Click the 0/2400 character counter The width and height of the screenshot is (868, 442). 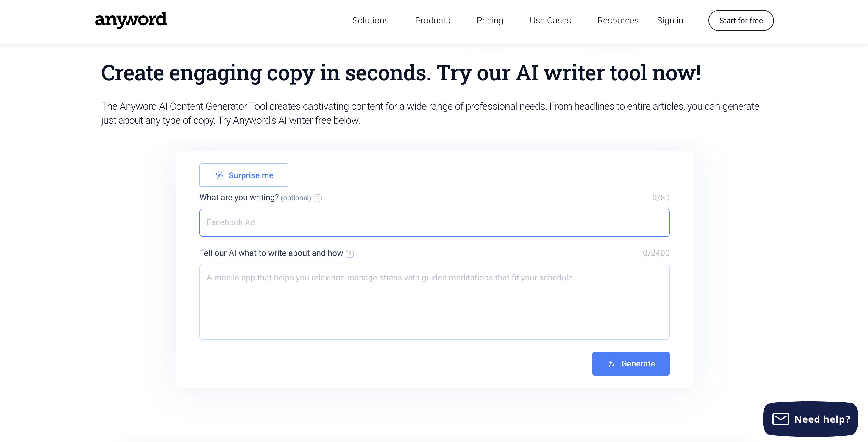tap(656, 253)
